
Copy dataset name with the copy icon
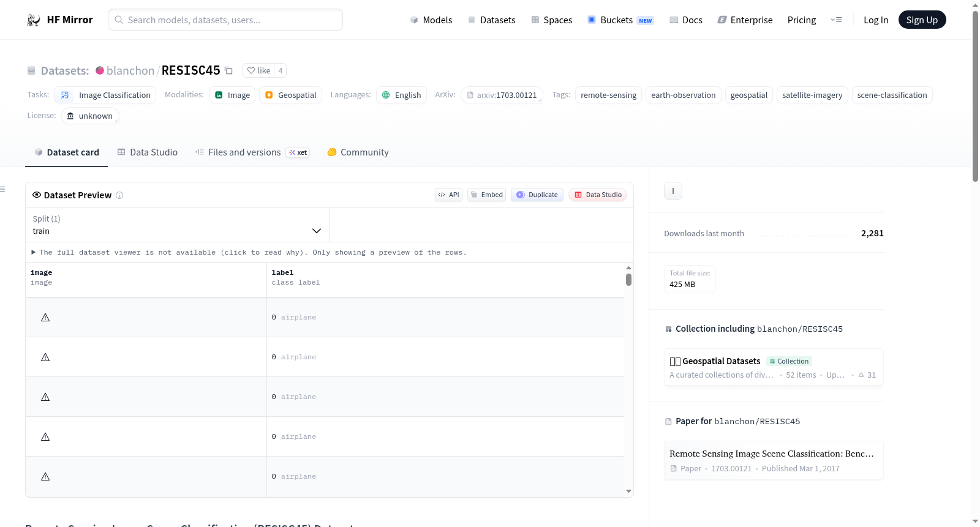click(x=228, y=70)
